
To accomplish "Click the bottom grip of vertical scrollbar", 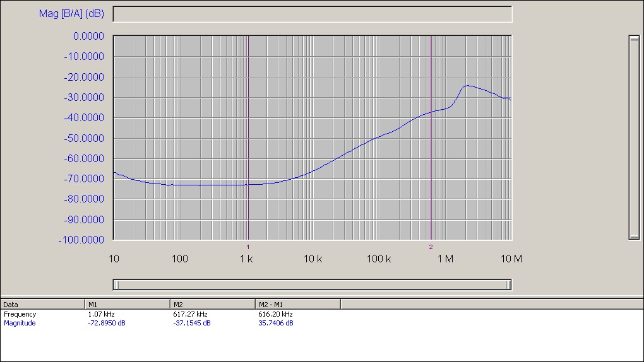I will (634, 236).
